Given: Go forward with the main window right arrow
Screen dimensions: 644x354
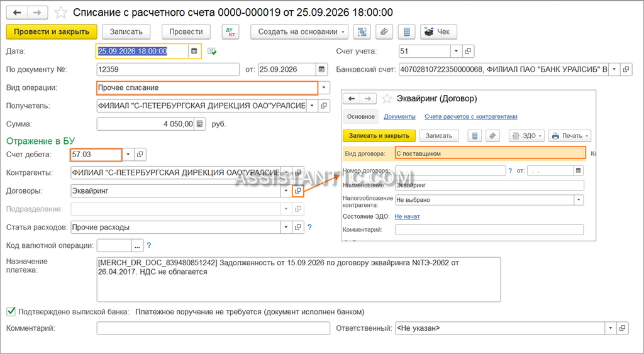Looking at the screenshot, I should (x=37, y=13).
